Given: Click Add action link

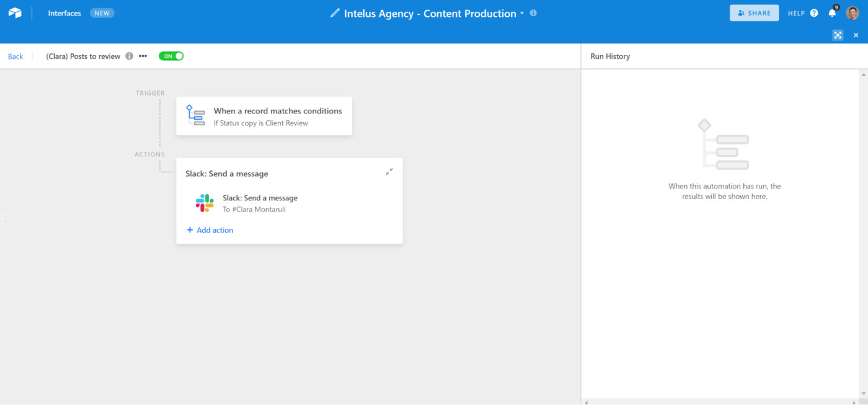Looking at the screenshot, I should point(210,230).
